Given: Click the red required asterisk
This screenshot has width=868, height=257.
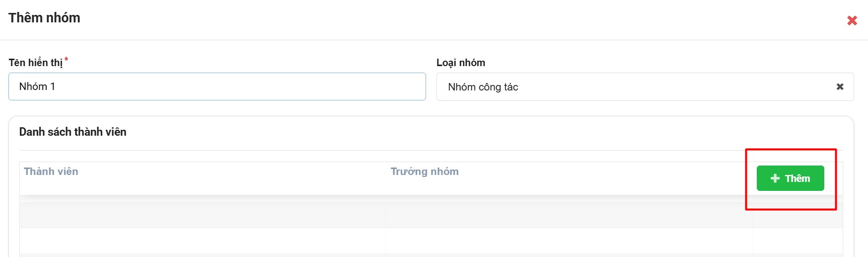Looking at the screenshot, I should pos(67,60).
